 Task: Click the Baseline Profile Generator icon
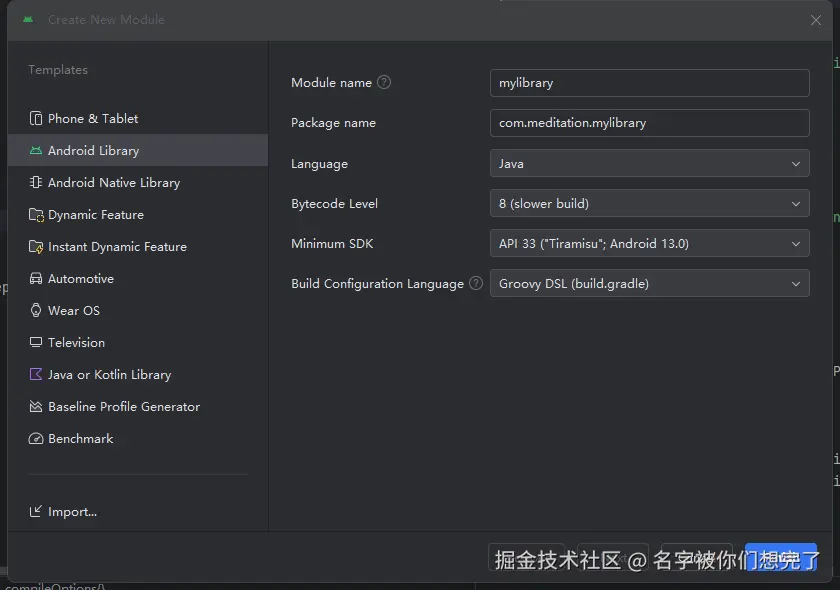coord(36,407)
